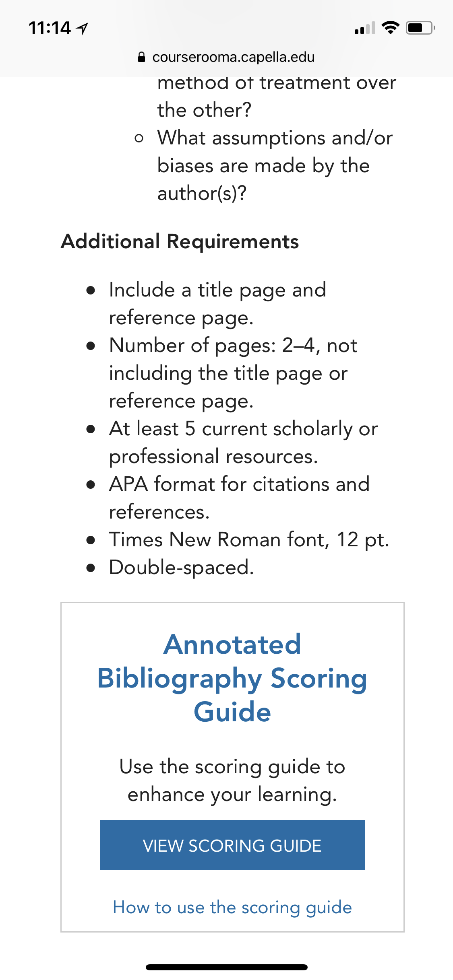
Task: Open the courserooma.capella.edu address bar
Action: point(226,57)
